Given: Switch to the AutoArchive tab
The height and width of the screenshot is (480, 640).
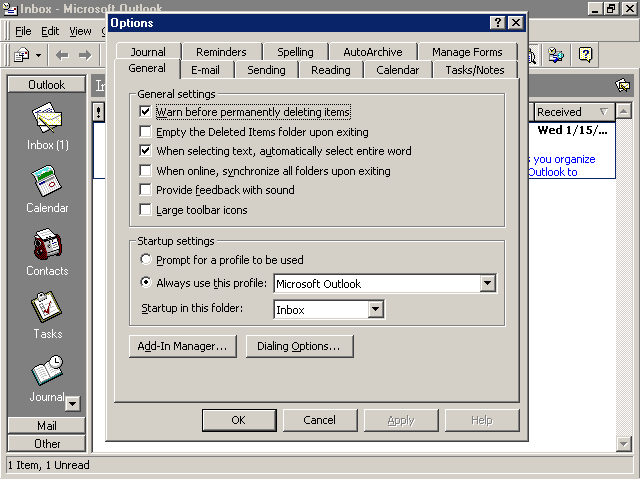Looking at the screenshot, I should 373,52.
